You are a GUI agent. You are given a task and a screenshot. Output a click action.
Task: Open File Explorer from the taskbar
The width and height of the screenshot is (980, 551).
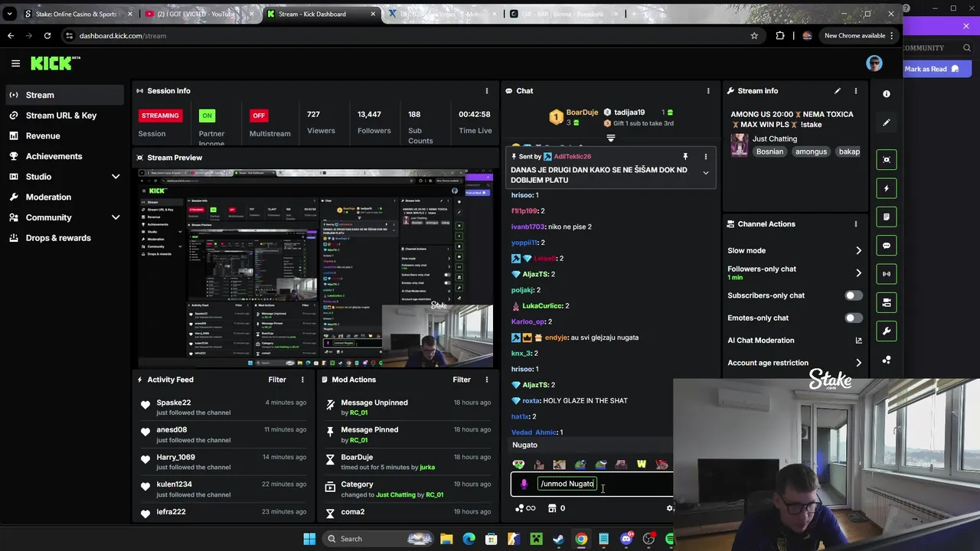click(x=446, y=539)
